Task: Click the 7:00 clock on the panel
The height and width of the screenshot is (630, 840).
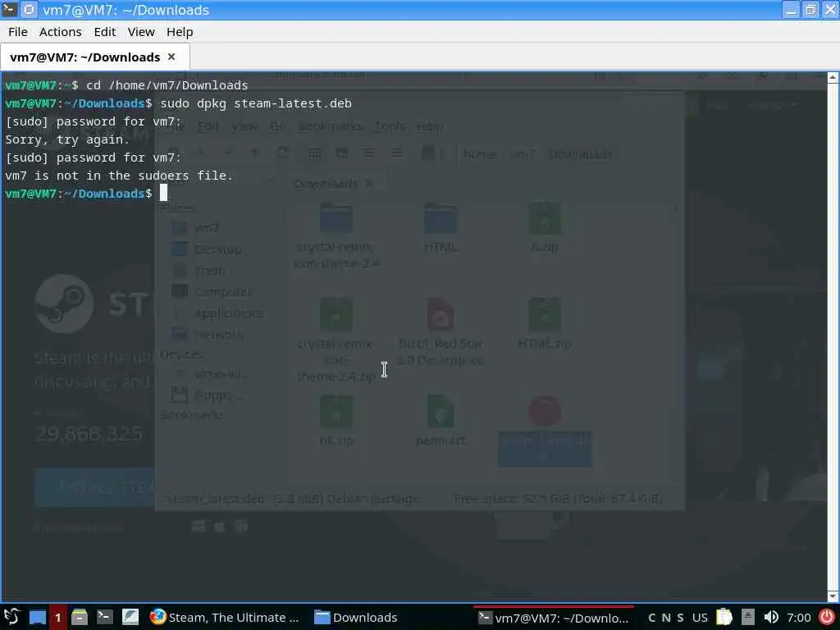Action: point(799,618)
